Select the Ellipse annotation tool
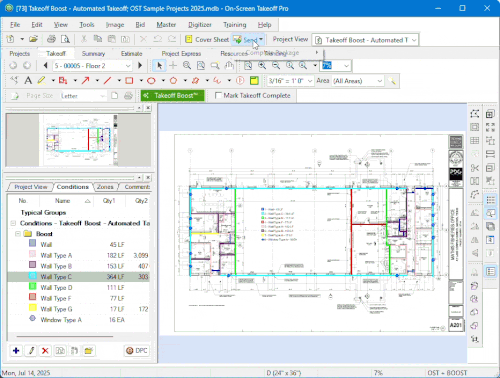 point(151,81)
